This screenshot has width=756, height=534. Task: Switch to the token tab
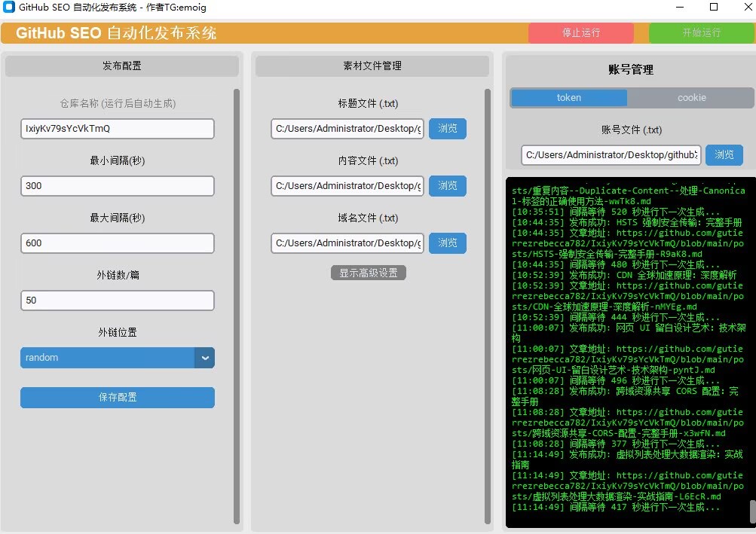coord(569,98)
